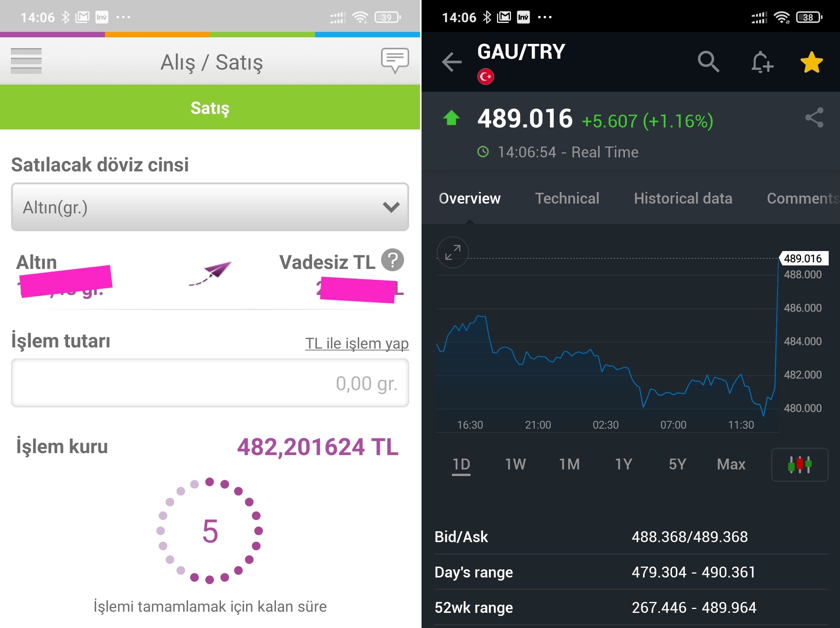Tap the purple countdown timer circle
The width and height of the screenshot is (840, 628).
point(210,531)
